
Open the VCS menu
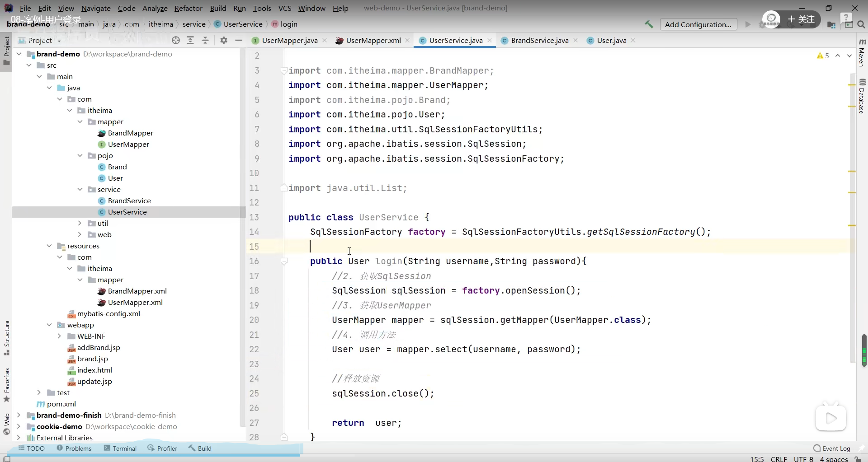285,8
